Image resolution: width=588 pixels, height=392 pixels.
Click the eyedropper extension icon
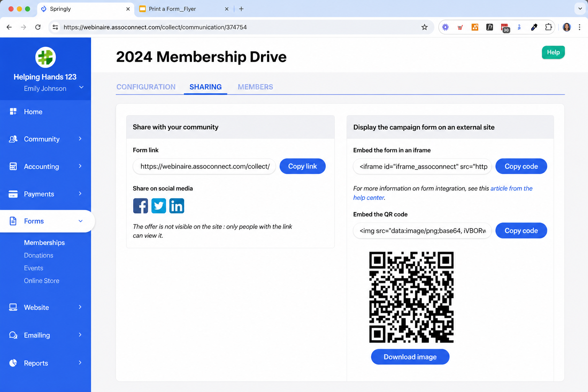click(534, 27)
